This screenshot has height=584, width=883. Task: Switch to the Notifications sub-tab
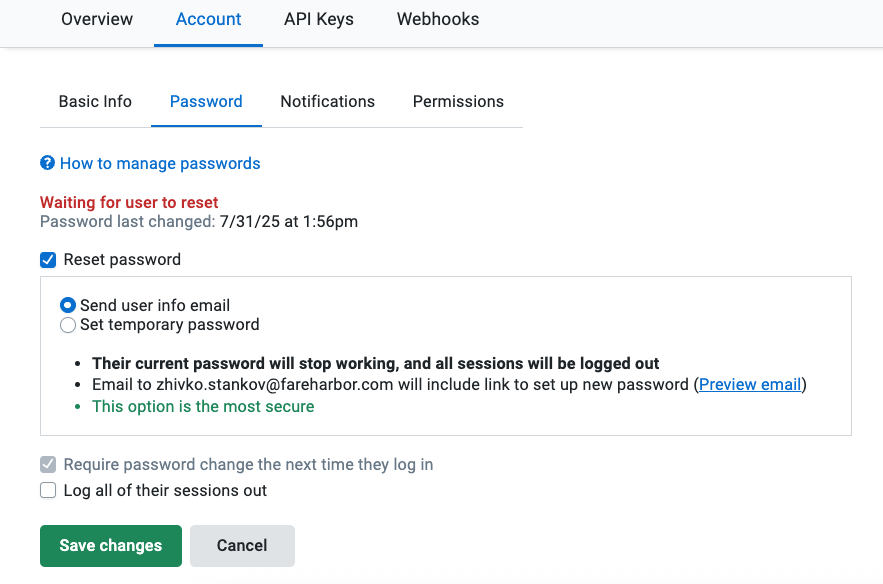(x=327, y=101)
